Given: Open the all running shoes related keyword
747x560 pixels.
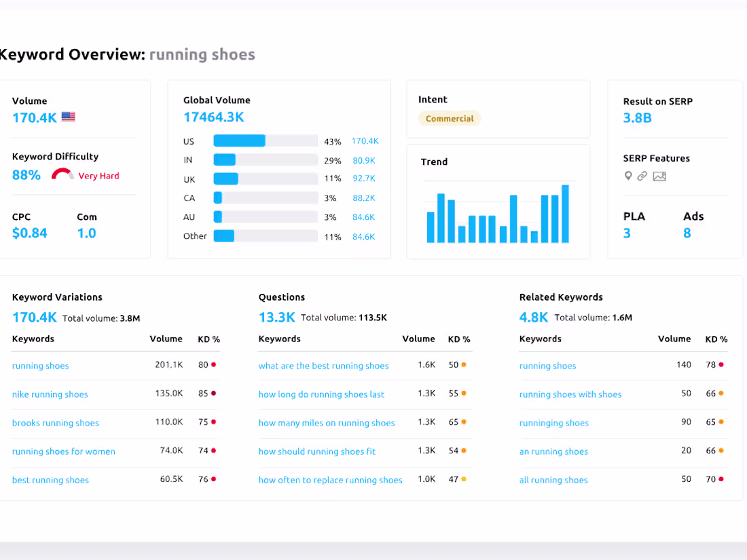Looking at the screenshot, I should (x=553, y=480).
